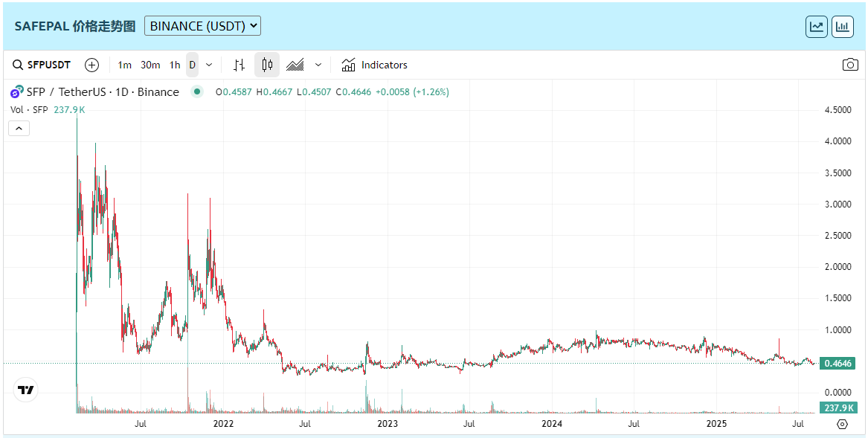This screenshot has height=438, width=868.
Task: Select the candlestick chart style icon
Action: coord(267,65)
